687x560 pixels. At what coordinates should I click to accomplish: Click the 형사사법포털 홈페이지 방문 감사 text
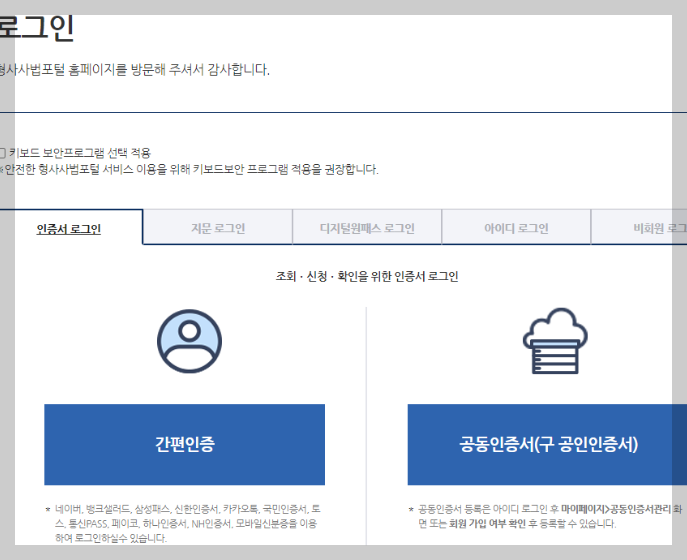(135, 70)
